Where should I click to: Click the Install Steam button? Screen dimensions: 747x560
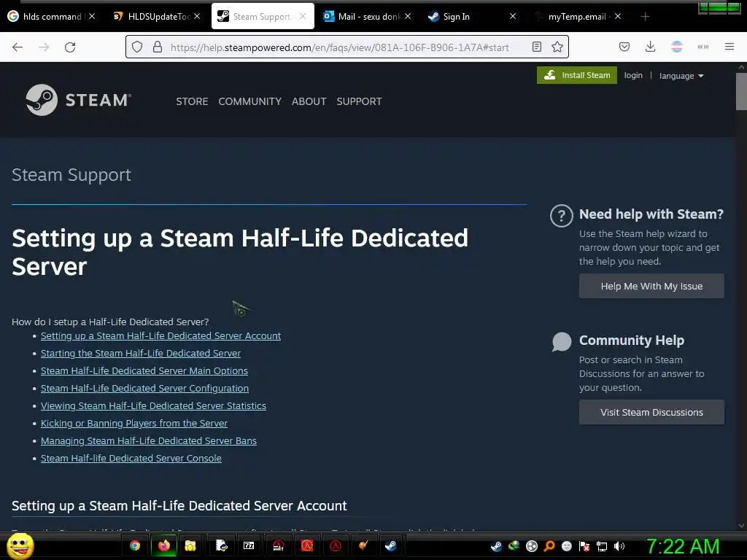[x=577, y=75]
